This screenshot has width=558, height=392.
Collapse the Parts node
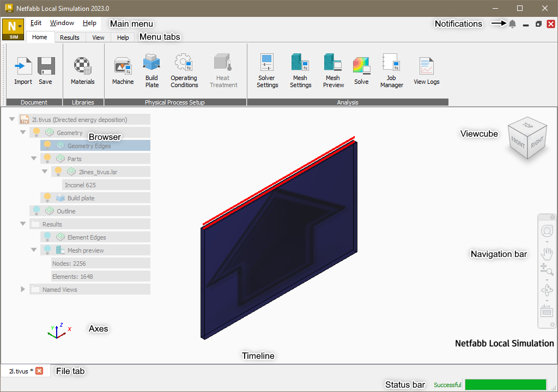(x=34, y=158)
